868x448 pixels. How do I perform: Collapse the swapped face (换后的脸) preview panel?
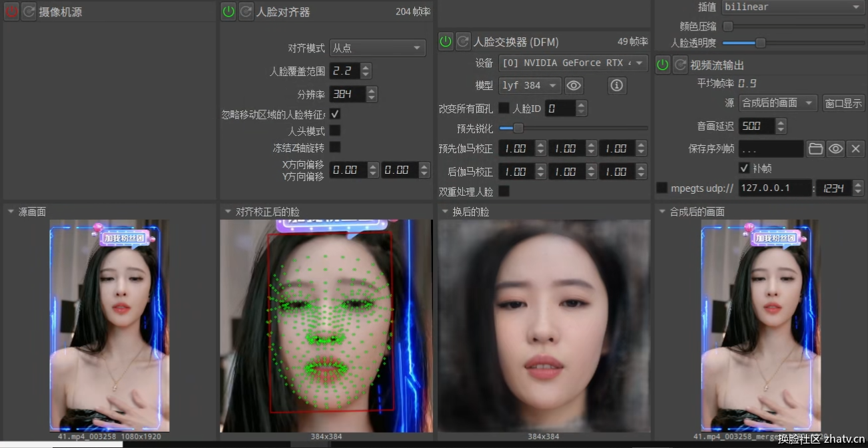pos(445,212)
